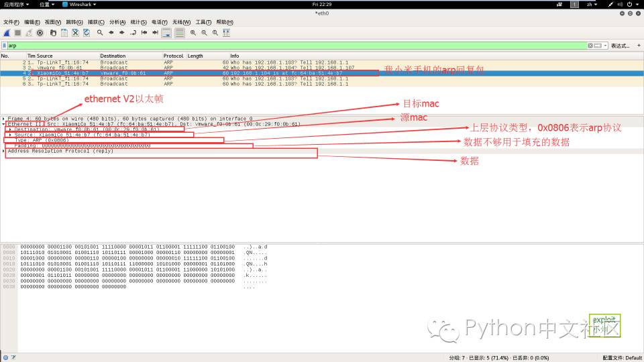644x362 pixels.
Task: Select packet 6 from Tp-LinkT_f1:18:74
Action: coord(321,84)
